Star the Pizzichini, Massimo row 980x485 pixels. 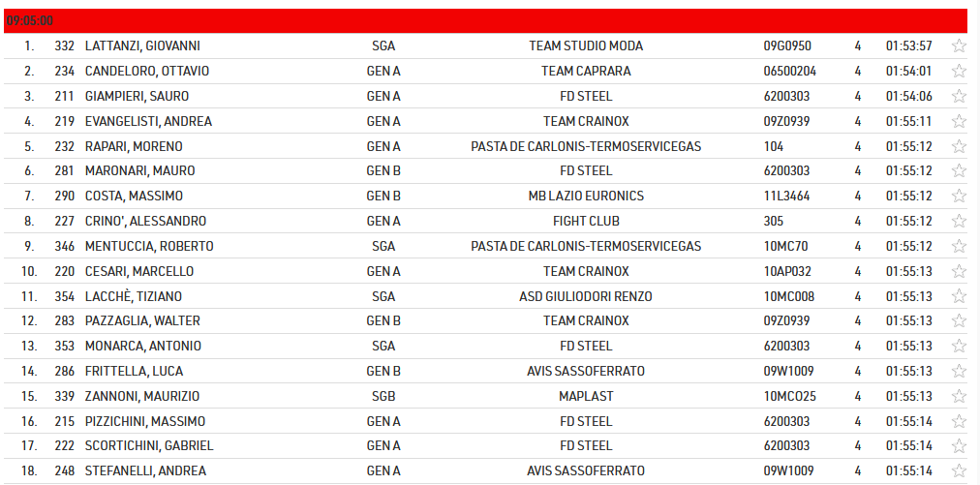coord(959,421)
